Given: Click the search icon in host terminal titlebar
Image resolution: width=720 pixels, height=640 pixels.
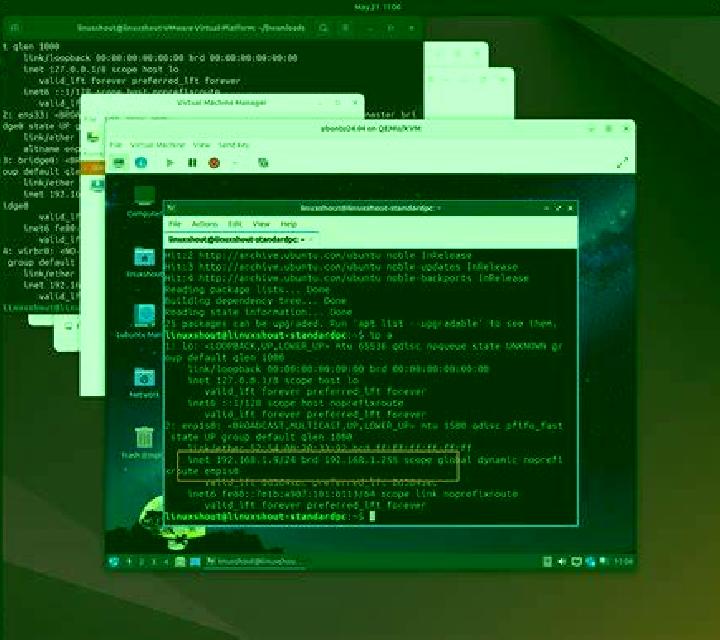Looking at the screenshot, I should [323, 28].
